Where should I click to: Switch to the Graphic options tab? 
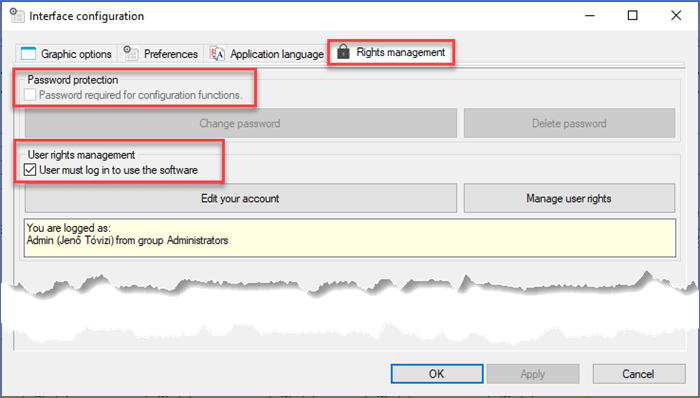click(67, 54)
